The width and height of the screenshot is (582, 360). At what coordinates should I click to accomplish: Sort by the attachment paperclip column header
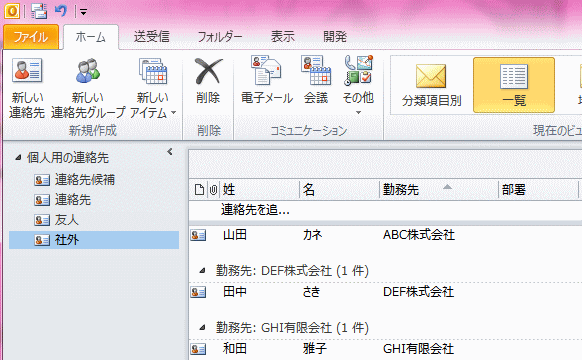(x=213, y=190)
